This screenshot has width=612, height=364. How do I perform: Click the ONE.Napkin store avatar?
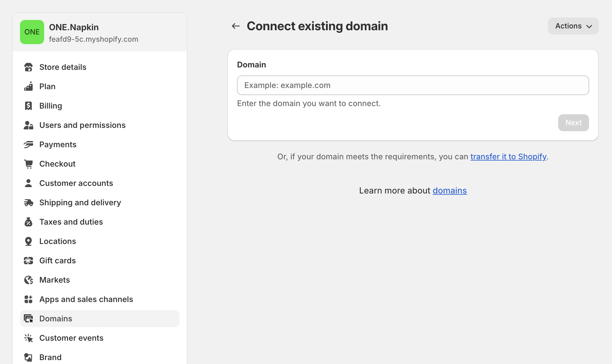(x=32, y=32)
